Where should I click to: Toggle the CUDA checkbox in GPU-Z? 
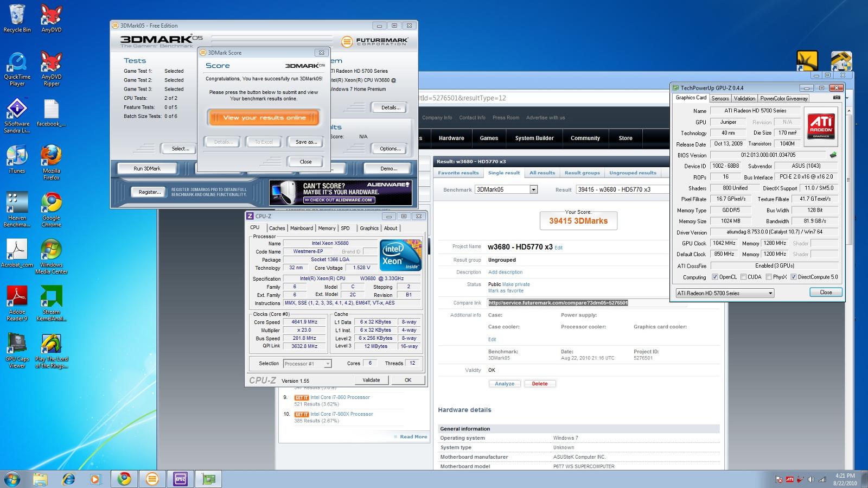743,277
